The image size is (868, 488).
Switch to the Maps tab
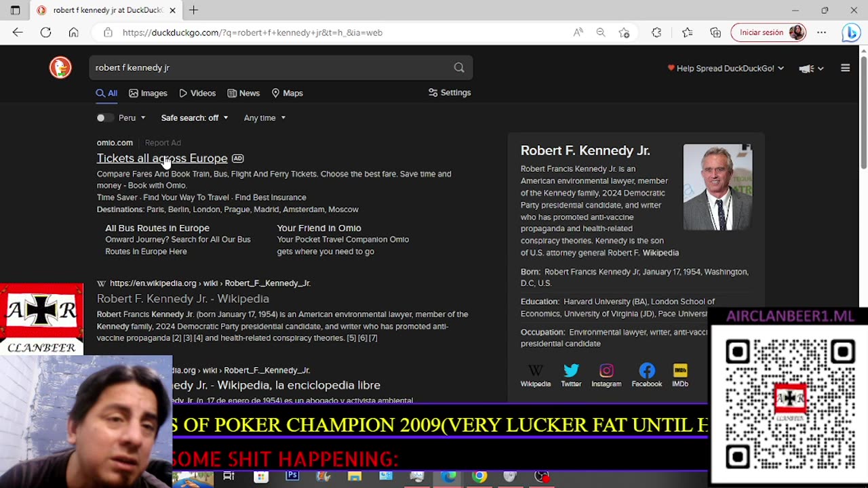pos(287,94)
